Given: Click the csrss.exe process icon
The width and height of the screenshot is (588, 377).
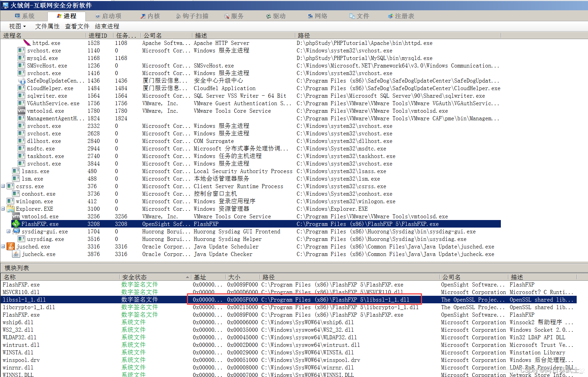Looking at the screenshot, I should 10,186.
